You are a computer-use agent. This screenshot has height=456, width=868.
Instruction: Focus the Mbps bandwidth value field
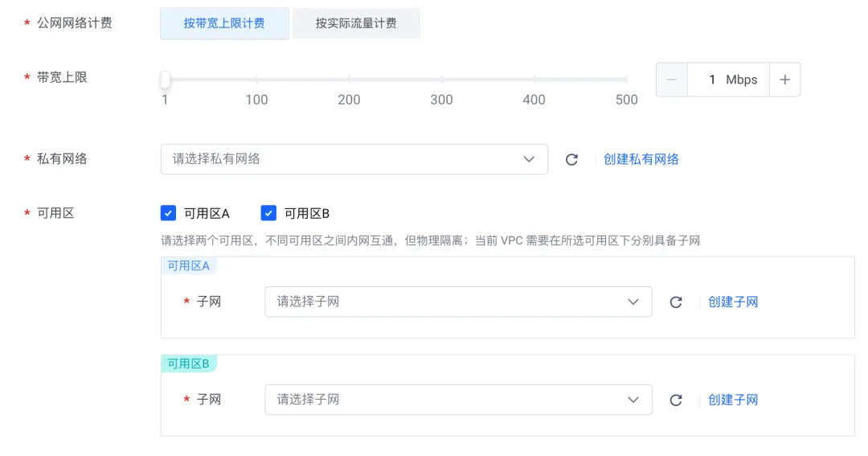click(728, 80)
